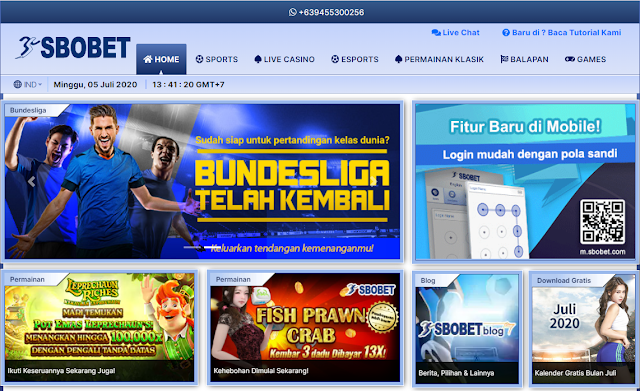Viewport: 640px width, 391px height.
Task: Open the GAMES menu
Action: tap(585, 59)
